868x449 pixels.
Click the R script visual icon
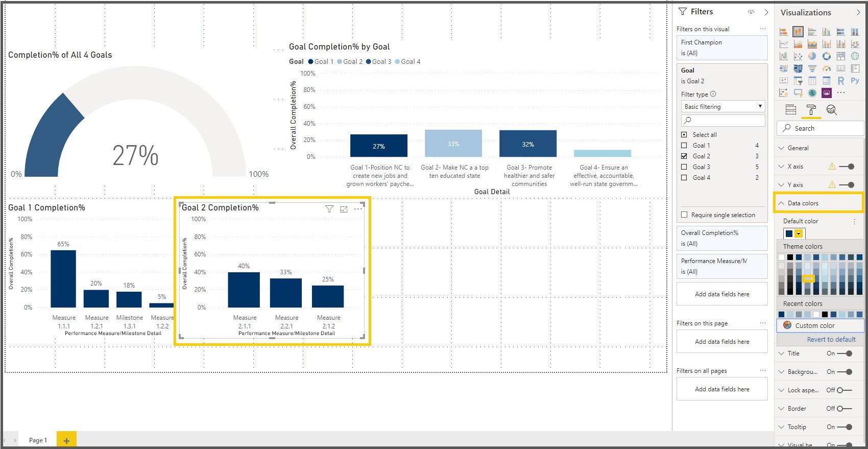(x=841, y=81)
